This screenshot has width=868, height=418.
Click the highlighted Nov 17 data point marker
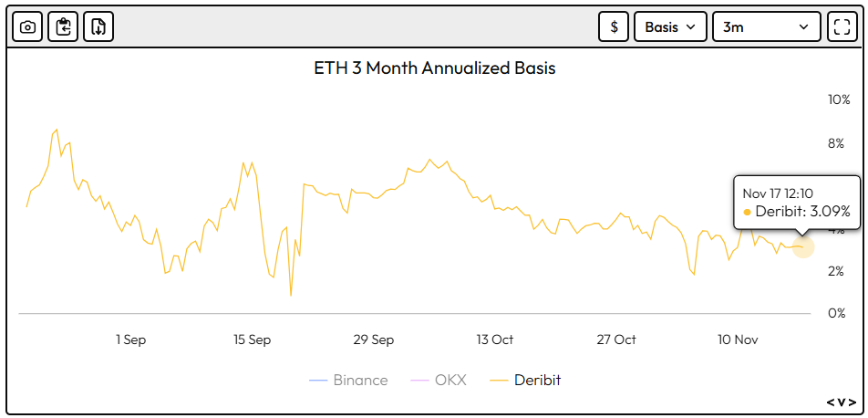802,246
